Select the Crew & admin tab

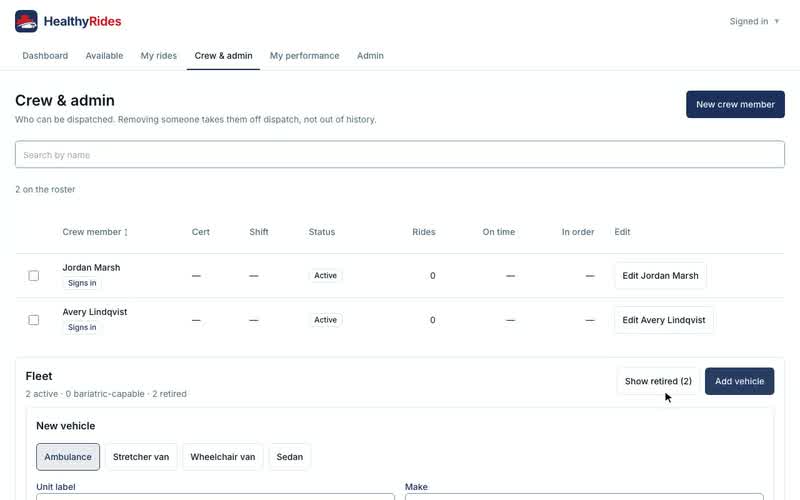tap(223, 56)
